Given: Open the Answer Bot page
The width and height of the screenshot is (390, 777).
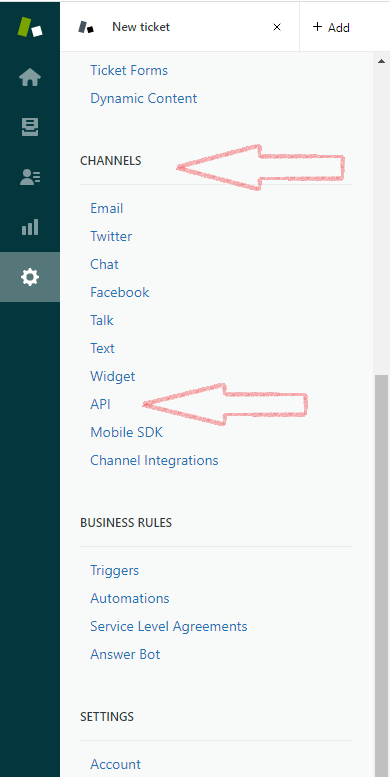Looking at the screenshot, I should (x=125, y=654).
